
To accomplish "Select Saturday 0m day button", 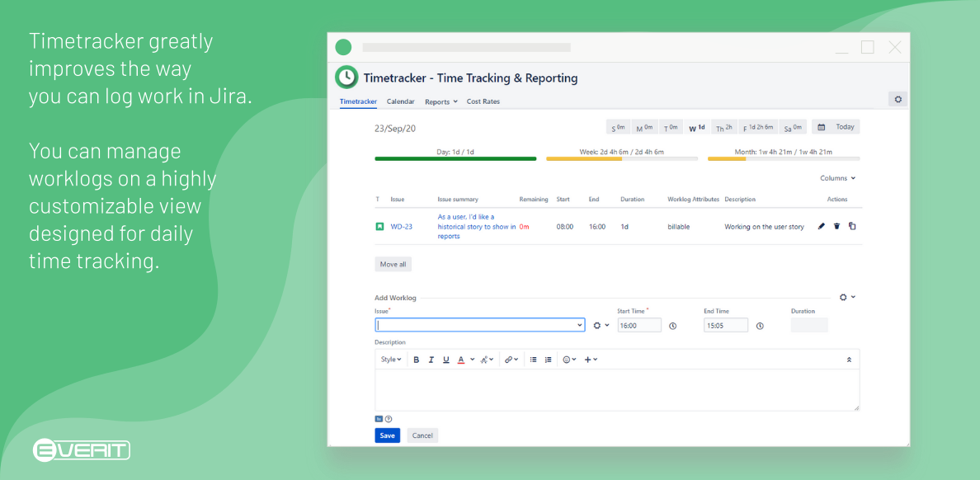I will pos(793,127).
